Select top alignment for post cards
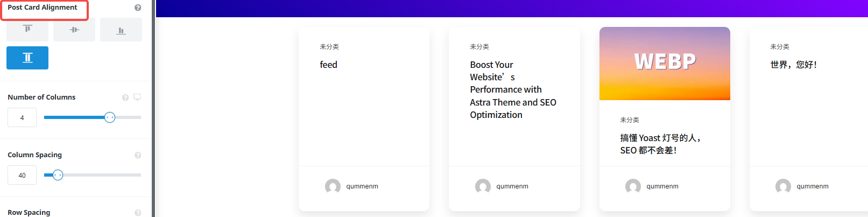The image size is (868, 217). click(27, 29)
